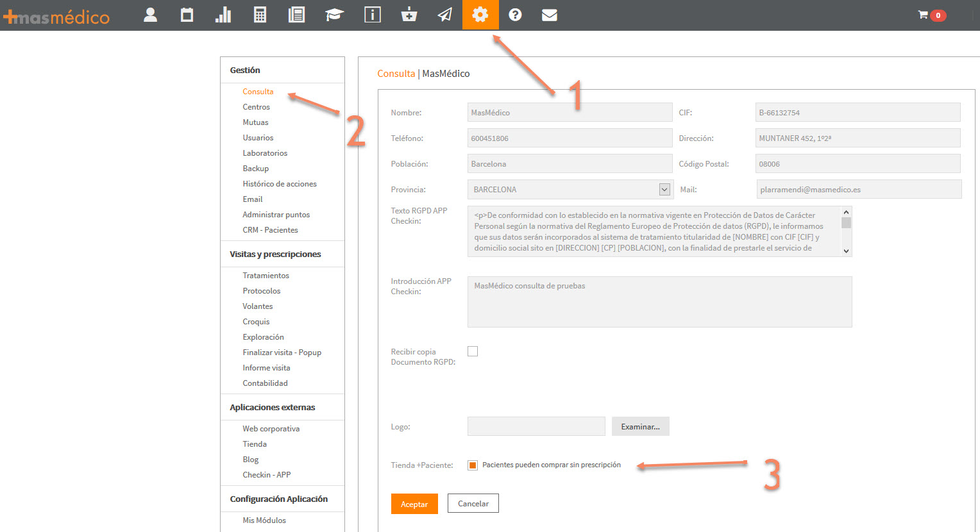Open Exploración menu item

point(263,337)
